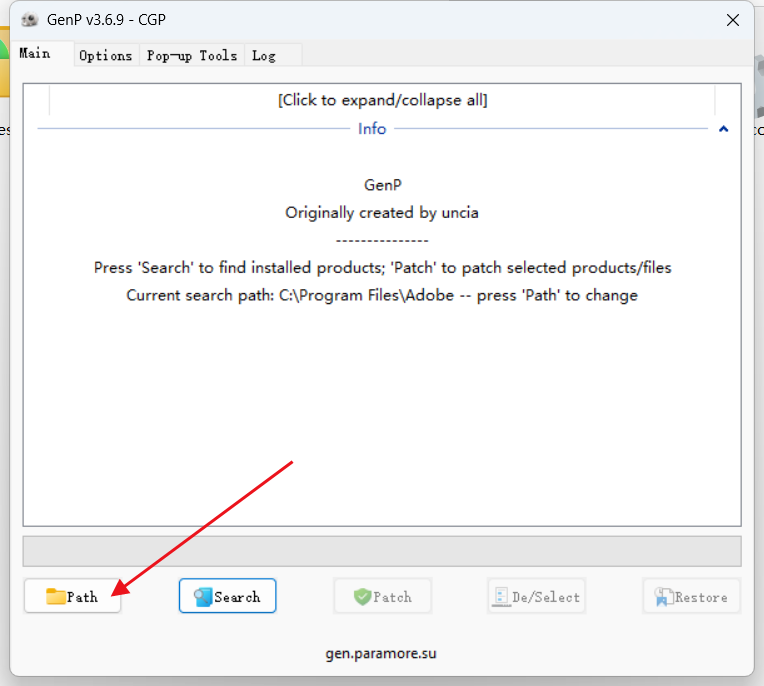Screen dimensions: 764x686
Task: Close the GenP window
Action: click(733, 20)
